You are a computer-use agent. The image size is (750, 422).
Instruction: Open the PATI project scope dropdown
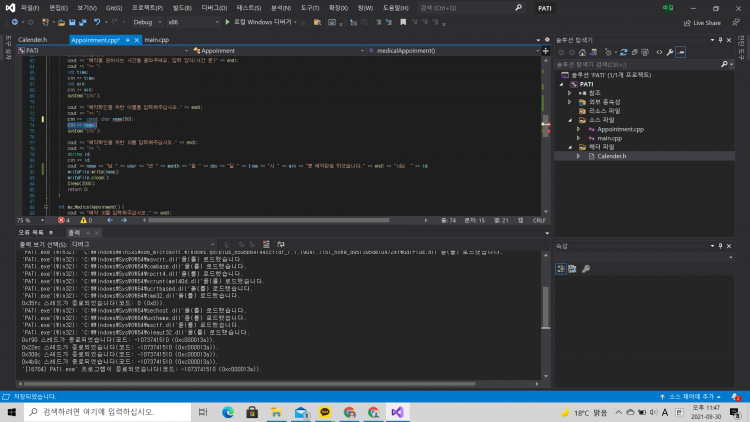tap(103, 51)
